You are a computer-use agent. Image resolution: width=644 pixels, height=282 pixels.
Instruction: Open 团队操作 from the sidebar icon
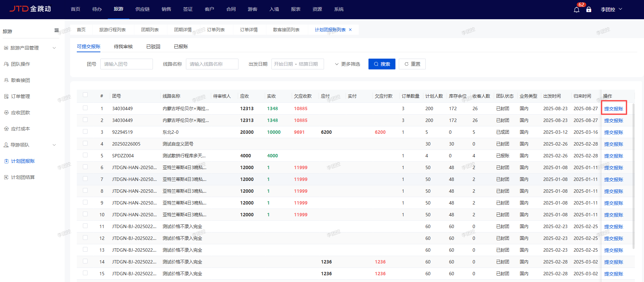pos(6,64)
